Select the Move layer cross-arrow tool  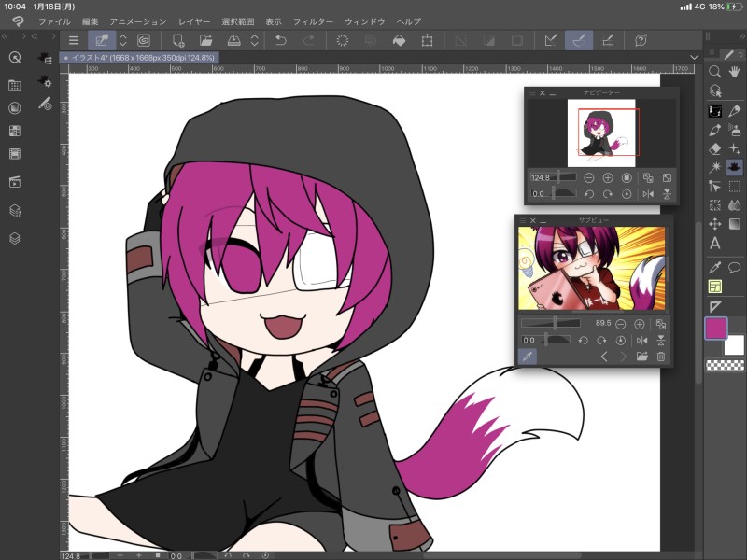(714, 224)
